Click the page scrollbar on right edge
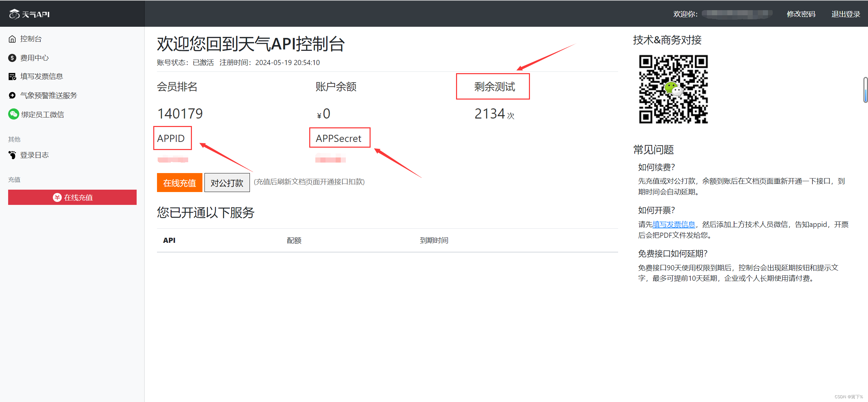The image size is (868, 402). click(865, 90)
